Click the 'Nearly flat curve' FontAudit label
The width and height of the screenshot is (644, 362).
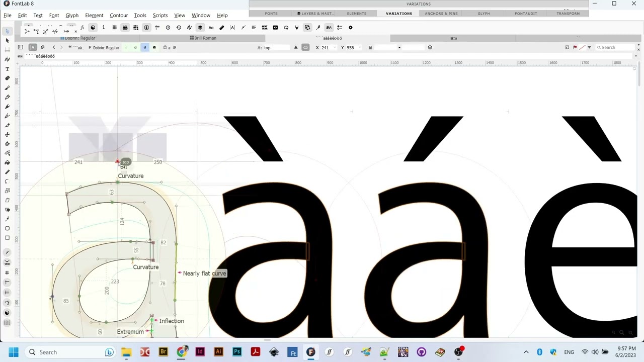pyautogui.click(x=204, y=274)
